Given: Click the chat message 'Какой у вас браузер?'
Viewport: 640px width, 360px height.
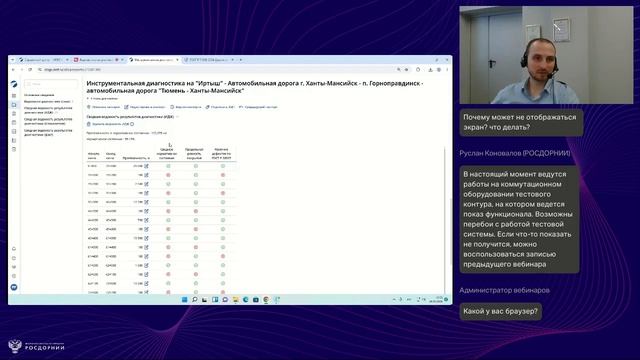Looking at the screenshot, I should tap(500, 311).
